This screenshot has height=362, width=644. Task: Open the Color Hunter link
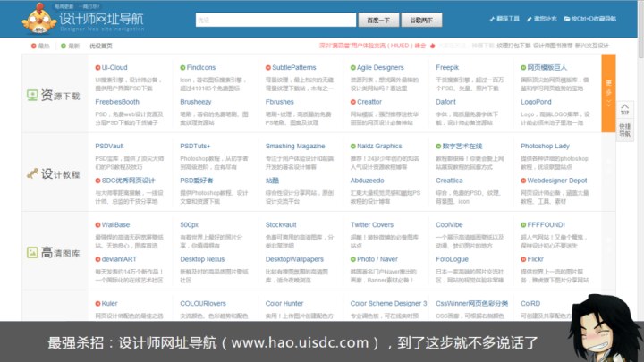284,304
